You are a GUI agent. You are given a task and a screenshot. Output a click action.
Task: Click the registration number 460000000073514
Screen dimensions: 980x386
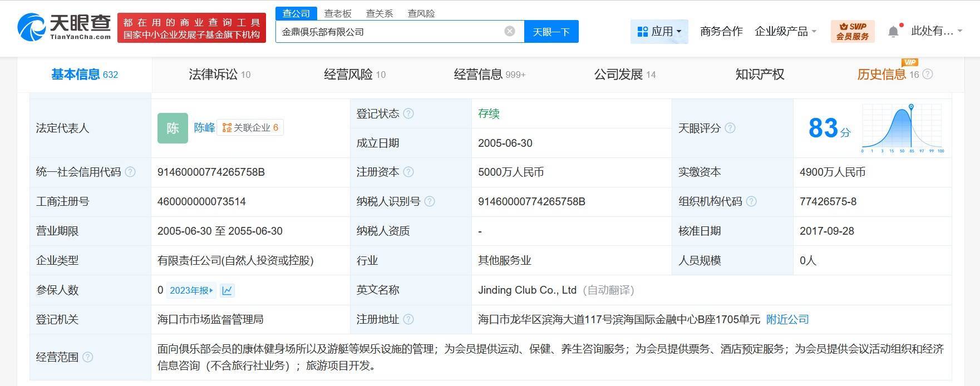click(x=201, y=201)
